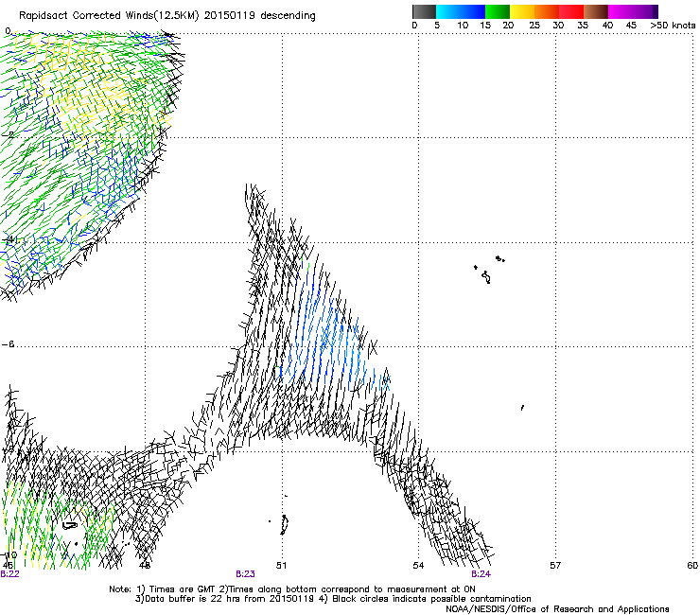Pick the yellow 20–25 knots legend segment
The width and height of the screenshot is (700, 615).
point(522,11)
